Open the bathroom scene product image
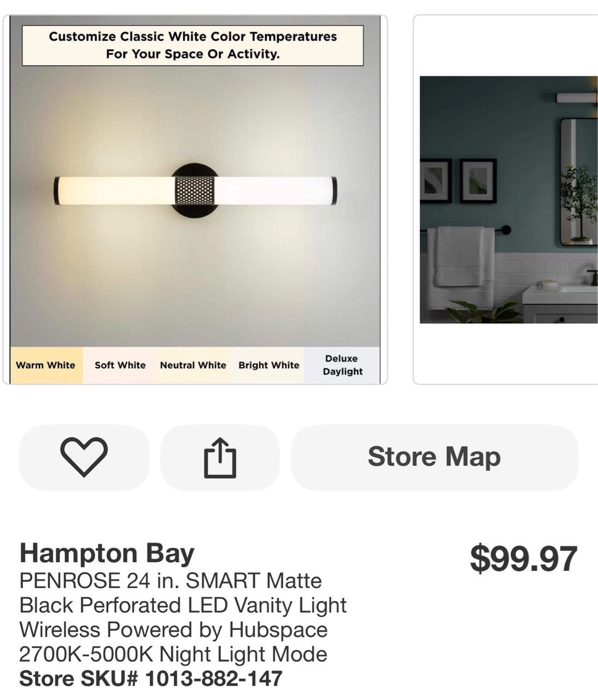Screen dimensions: 598x700 tap(509, 200)
